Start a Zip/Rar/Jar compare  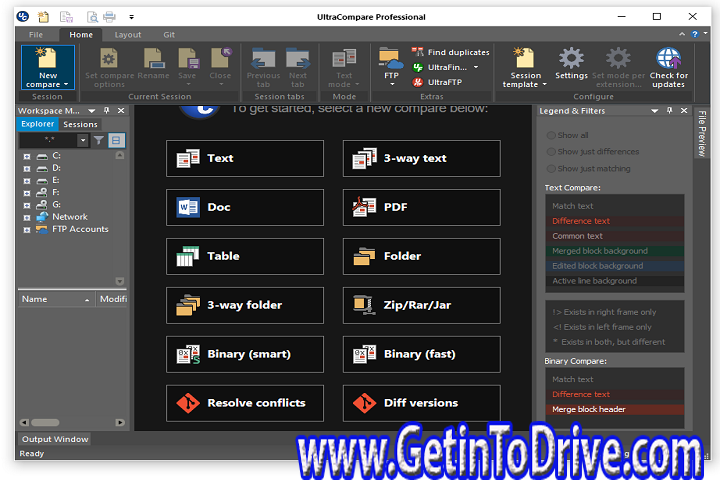(x=422, y=305)
